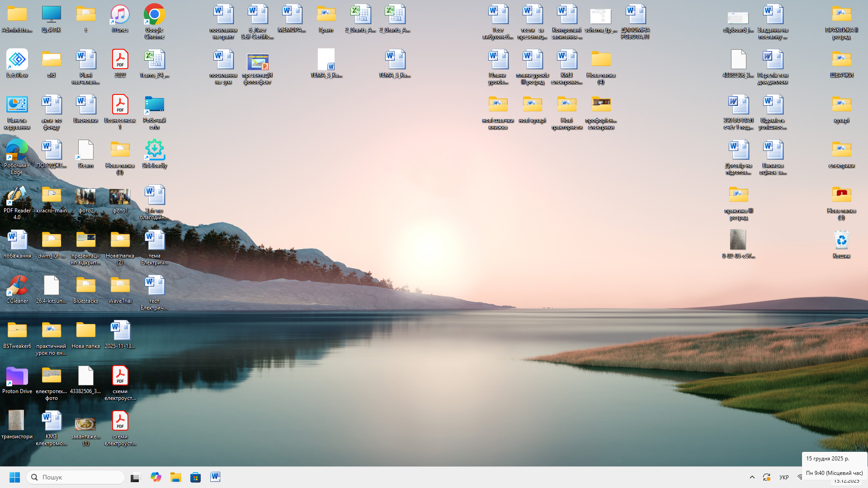This screenshot has width=868, height=488.
Task: Select the МЕМОРА... Word document
Action: 292,19
